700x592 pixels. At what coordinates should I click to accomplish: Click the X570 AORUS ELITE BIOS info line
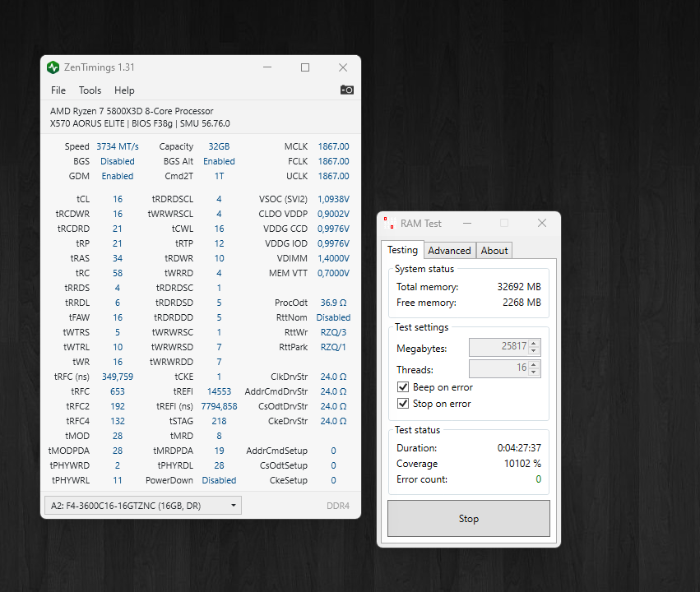[x=140, y=123]
